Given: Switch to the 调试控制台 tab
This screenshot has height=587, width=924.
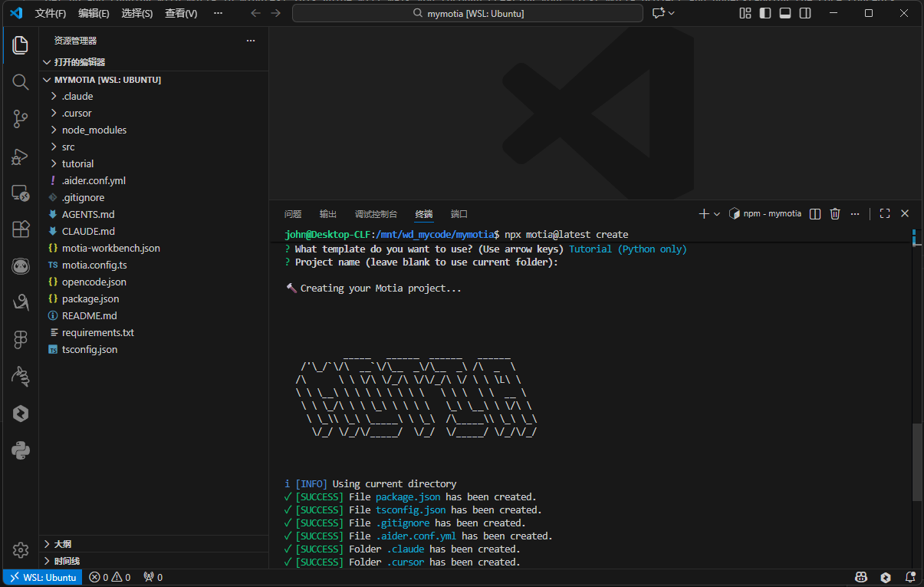Looking at the screenshot, I should click(x=376, y=214).
